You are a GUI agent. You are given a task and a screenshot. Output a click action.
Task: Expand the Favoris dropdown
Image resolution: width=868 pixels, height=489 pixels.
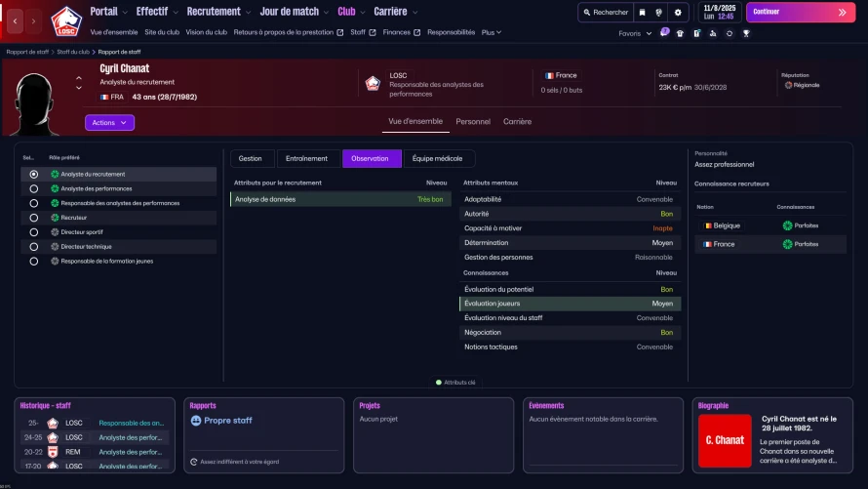coord(635,33)
